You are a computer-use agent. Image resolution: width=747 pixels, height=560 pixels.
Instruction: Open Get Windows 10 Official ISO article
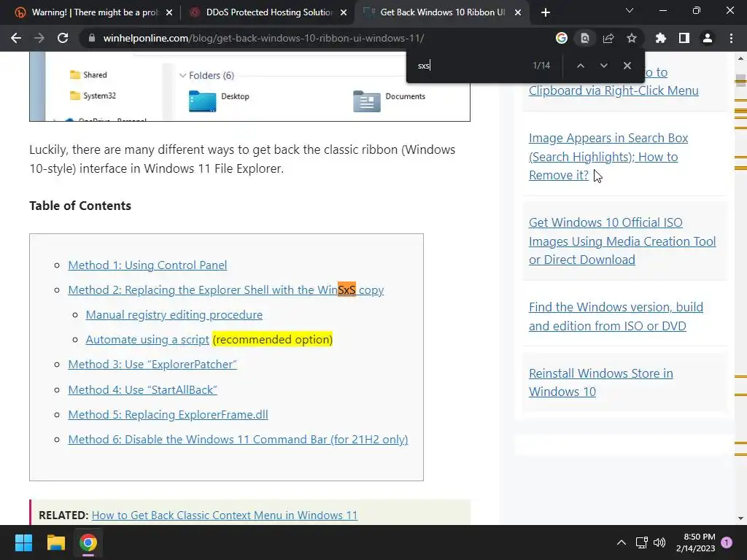622,241
